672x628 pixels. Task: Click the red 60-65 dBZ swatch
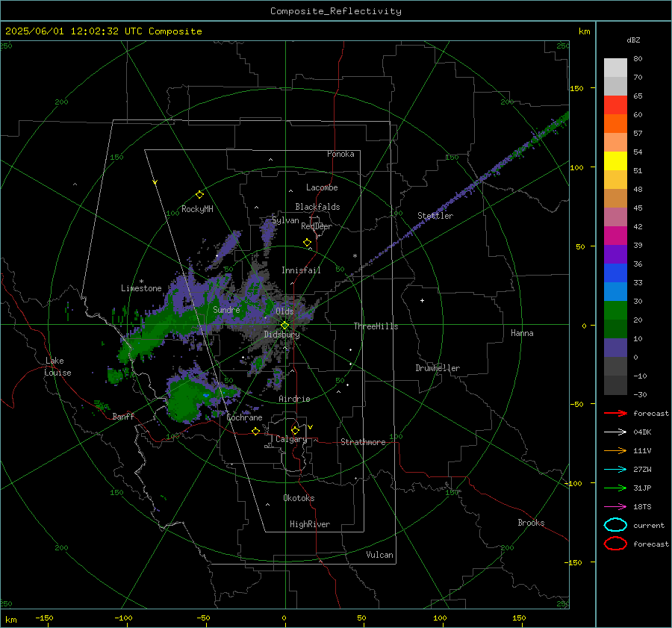[x=615, y=105]
